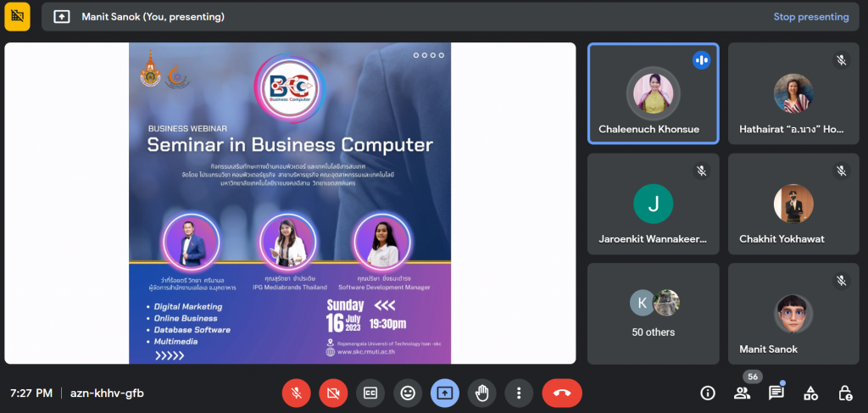868x413 pixels.
Task: Open host controls lock icon
Action: pyautogui.click(x=845, y=393)
